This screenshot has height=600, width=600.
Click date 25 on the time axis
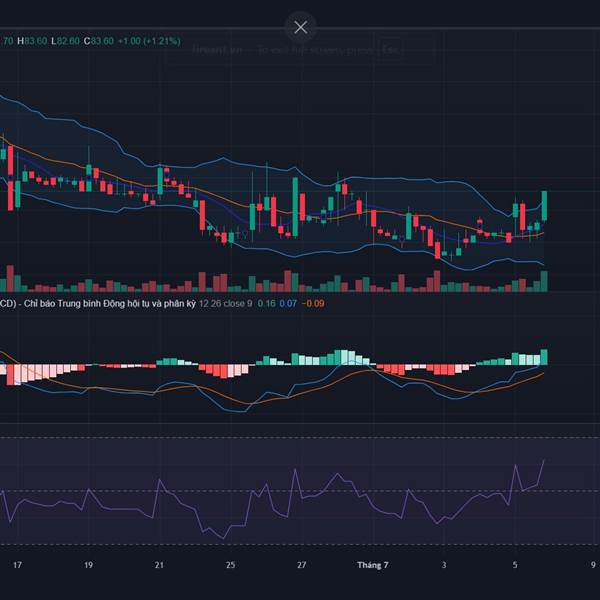click(231, 565)
